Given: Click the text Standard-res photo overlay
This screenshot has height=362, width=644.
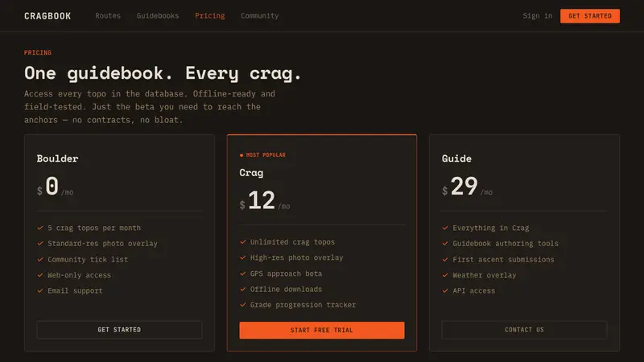Looking at the screenshot, I should pyautogui.click(x=102, y=244).
